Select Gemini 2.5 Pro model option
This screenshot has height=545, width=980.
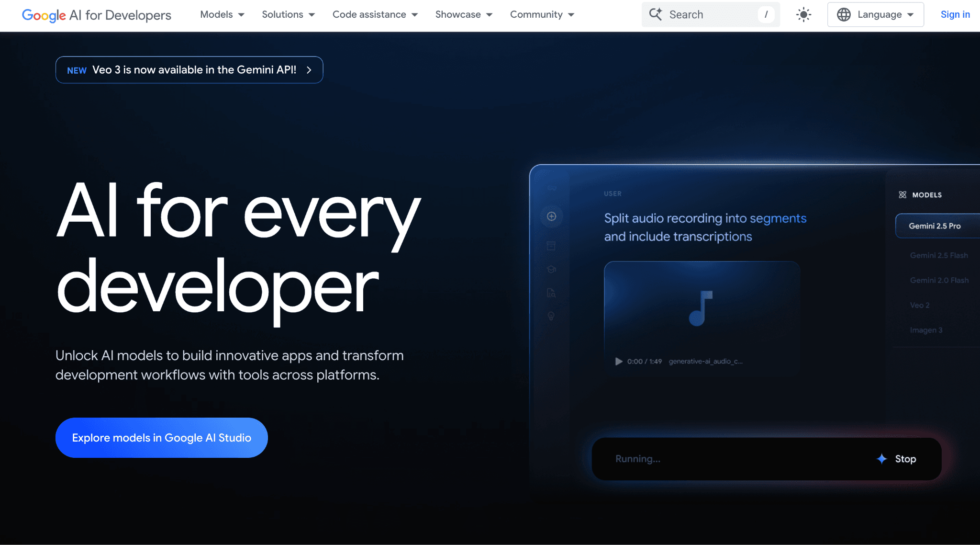pos(935,226)
